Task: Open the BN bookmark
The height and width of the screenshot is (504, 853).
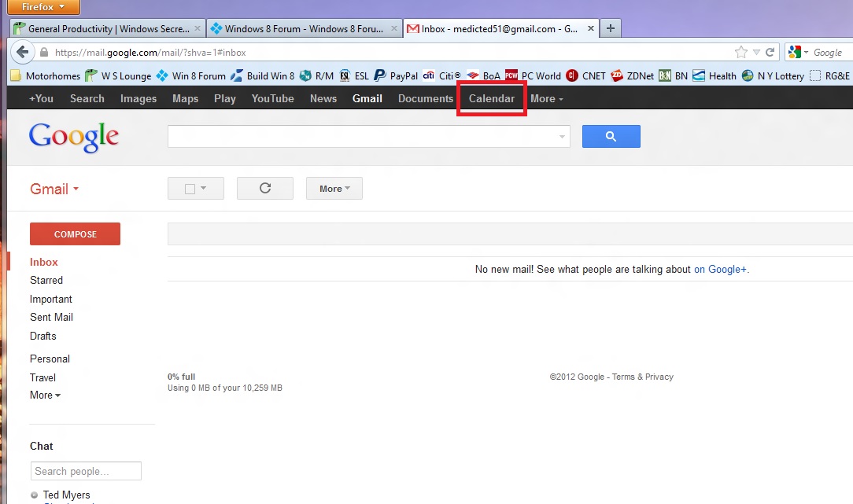Action: point(674,76)
